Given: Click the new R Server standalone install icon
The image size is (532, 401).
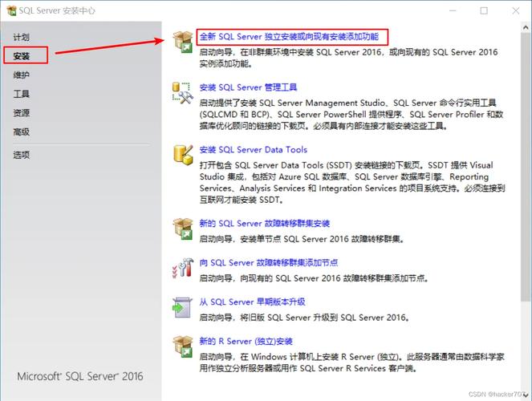Looking at the screenshot, I should (183, 346).
